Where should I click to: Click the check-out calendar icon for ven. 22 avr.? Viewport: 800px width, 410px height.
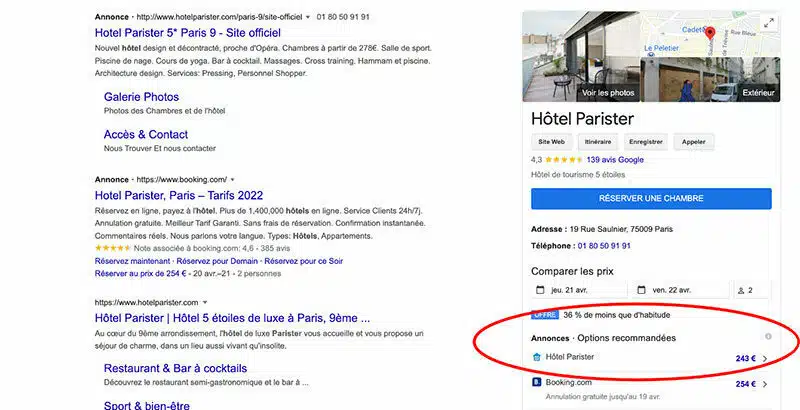(642, 290)
